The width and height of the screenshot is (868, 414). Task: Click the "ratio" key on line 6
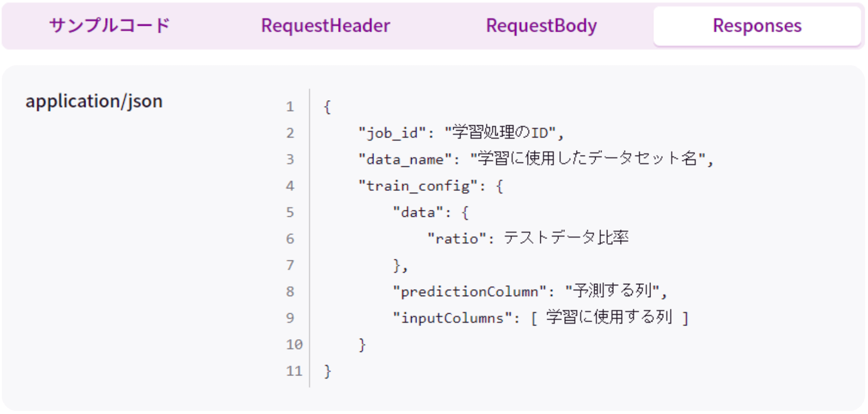click(456, 239)
